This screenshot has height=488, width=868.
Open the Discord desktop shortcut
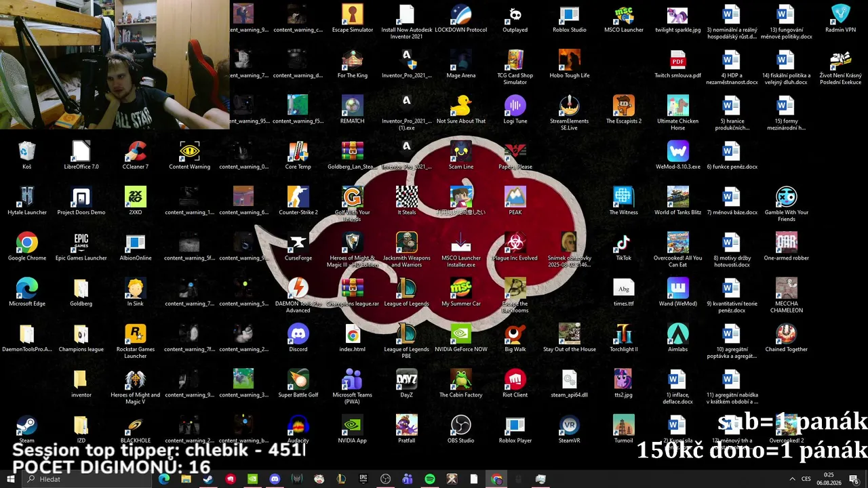[298, 338]
